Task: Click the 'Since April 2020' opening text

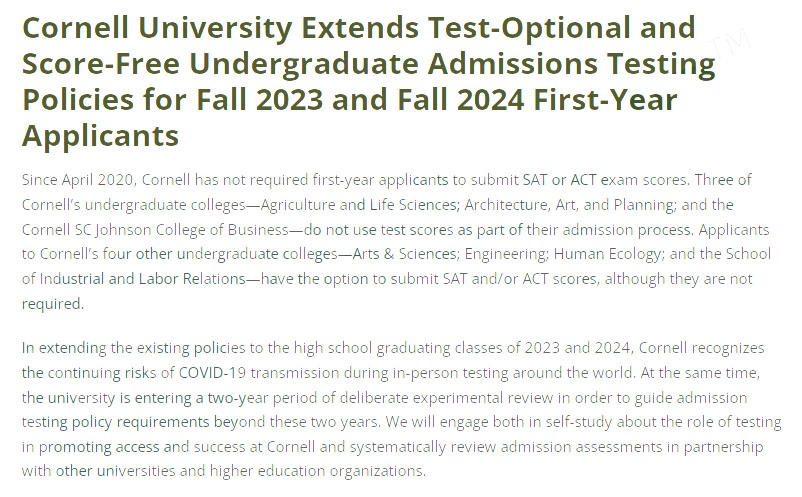Action: (x=78, y=180)
